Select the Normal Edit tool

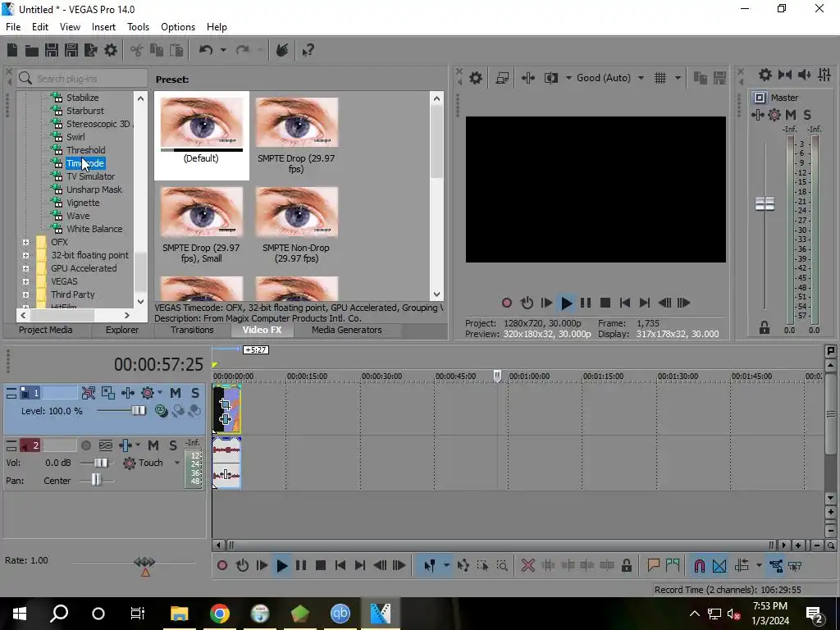[429, 566]
